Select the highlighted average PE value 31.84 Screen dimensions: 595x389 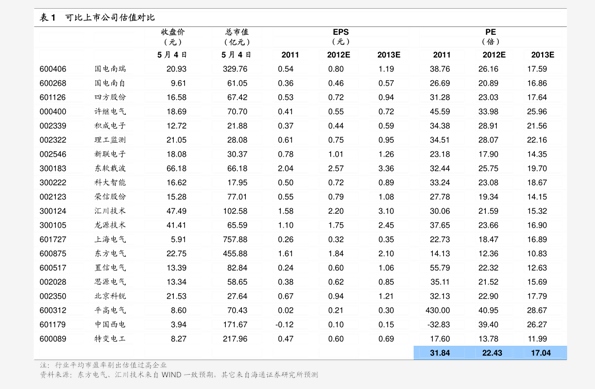[440, 353]
